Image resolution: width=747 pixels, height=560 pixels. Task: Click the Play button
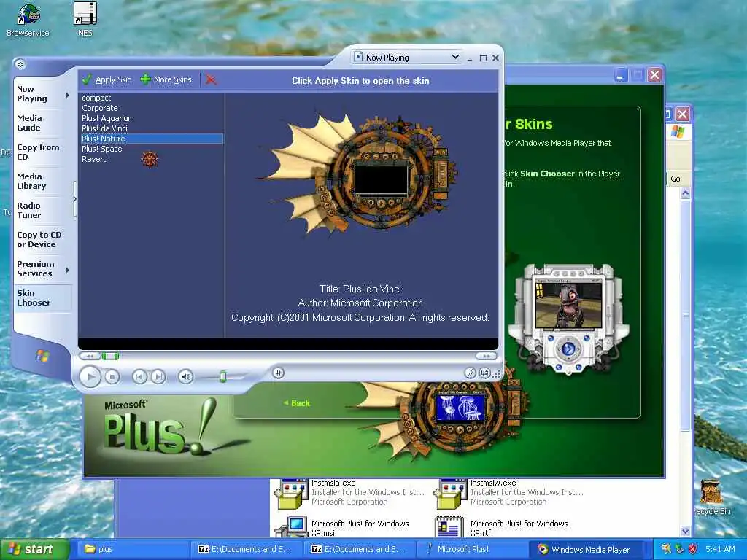click(x=90, y=377)
